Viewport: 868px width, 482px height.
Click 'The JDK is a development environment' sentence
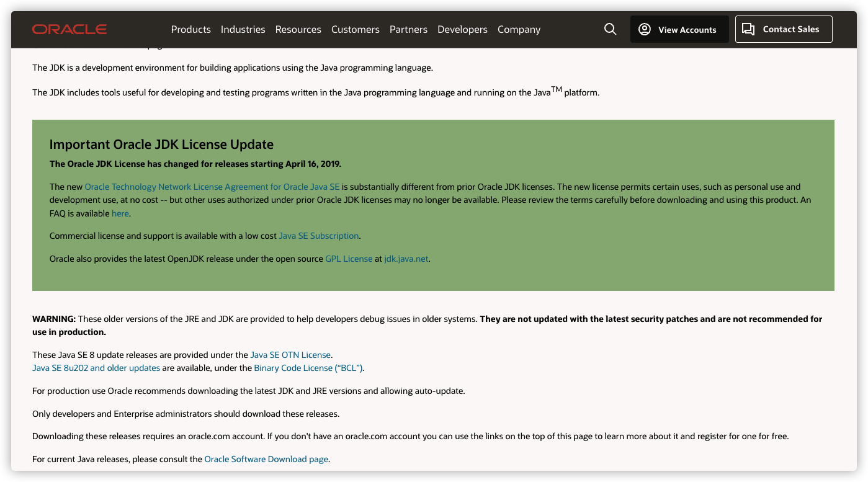233,68
